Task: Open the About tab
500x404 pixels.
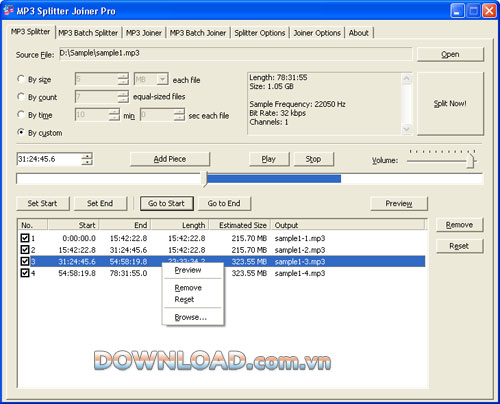Action: pos(359,33)
